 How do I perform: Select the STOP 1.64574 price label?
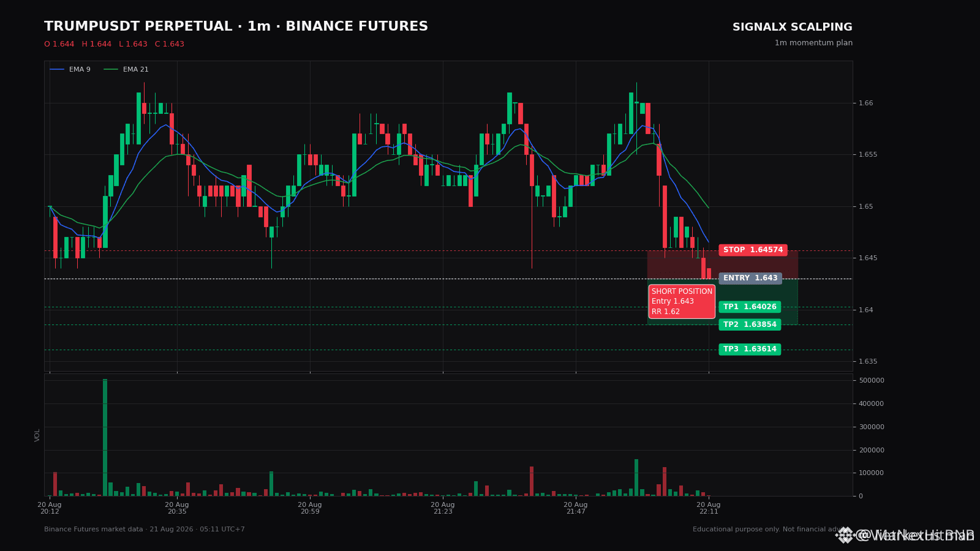(753, 250)
